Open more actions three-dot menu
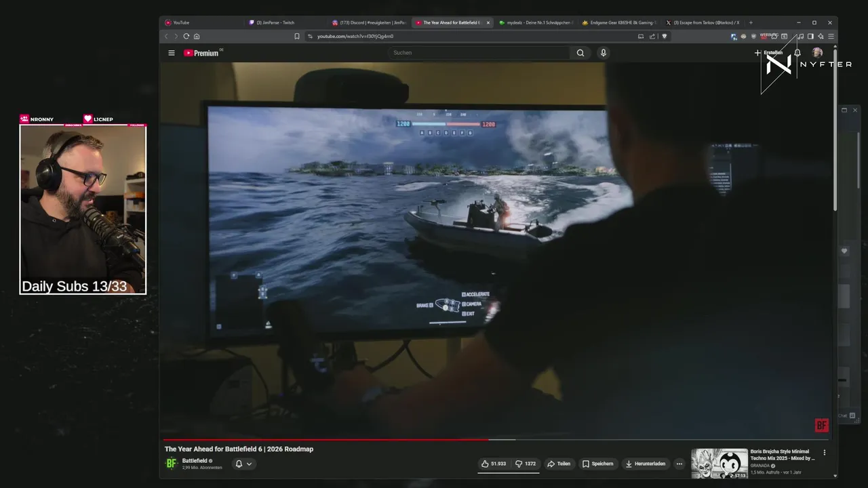 click(x=679, y=464)
